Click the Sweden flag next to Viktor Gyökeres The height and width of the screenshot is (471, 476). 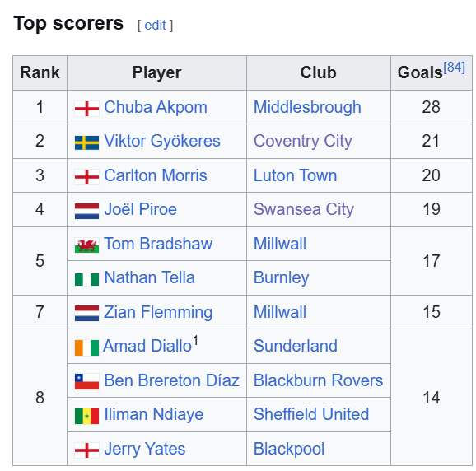(86, 142)
